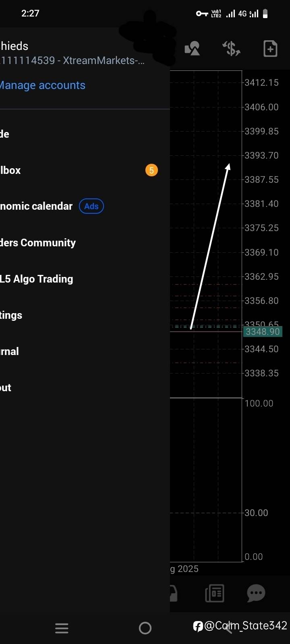Open the Journal menu entry
This screenshot has width=290, height=644.
pyautogui.click(x=10, y=351)
